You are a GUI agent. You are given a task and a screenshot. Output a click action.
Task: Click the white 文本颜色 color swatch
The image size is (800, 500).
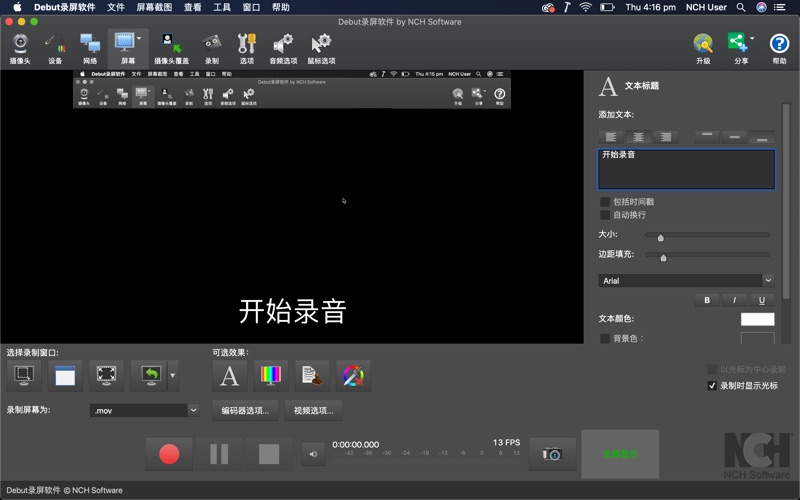coord(757,319)
